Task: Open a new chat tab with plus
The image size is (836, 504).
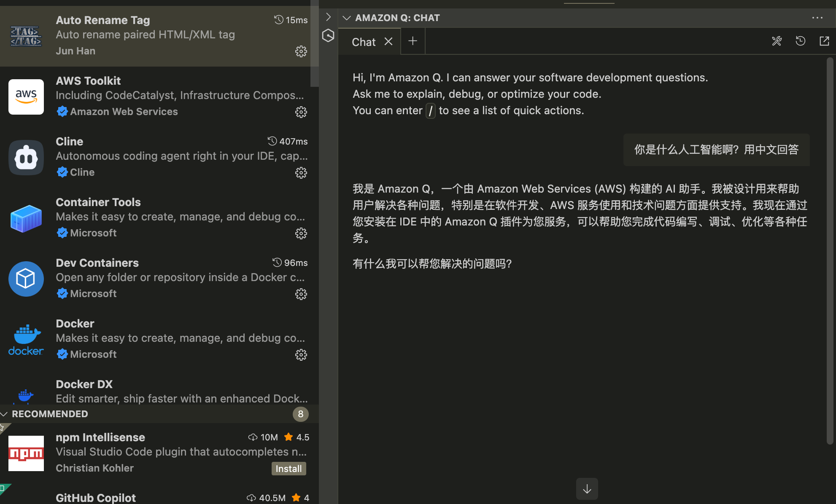Action: [413, 41]
